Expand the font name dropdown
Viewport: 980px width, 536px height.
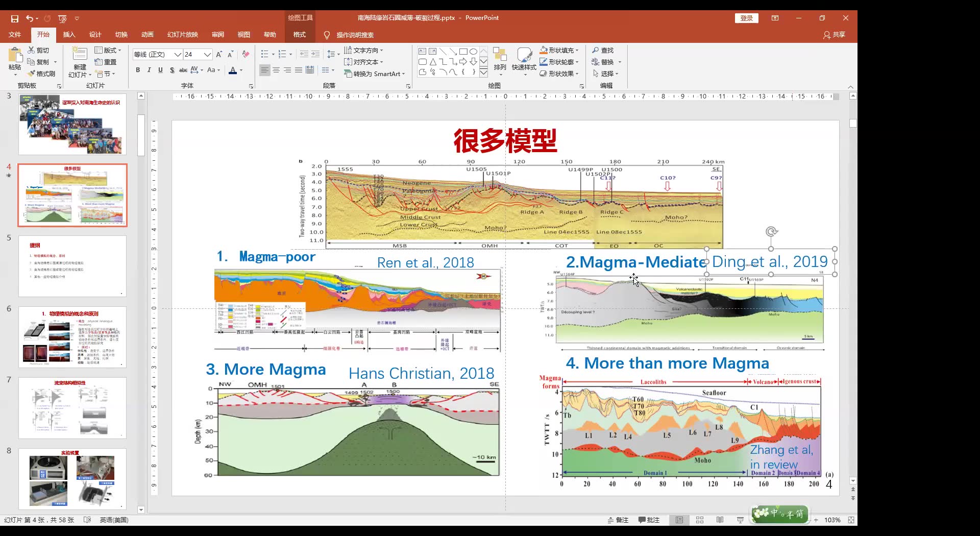coord(177,55)
